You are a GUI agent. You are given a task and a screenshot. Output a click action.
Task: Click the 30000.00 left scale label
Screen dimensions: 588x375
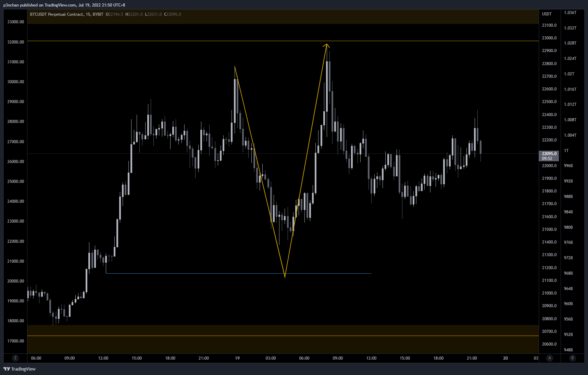point(16,82)
